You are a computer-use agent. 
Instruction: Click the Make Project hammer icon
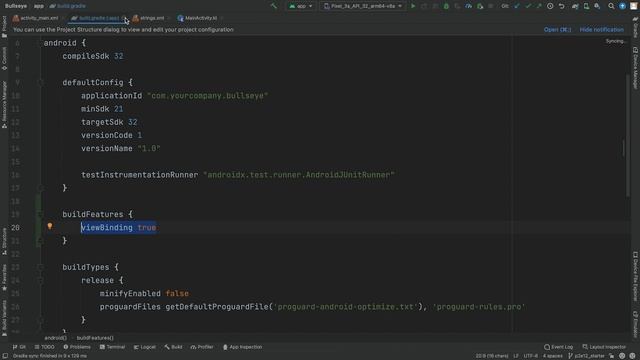[274, 6]
